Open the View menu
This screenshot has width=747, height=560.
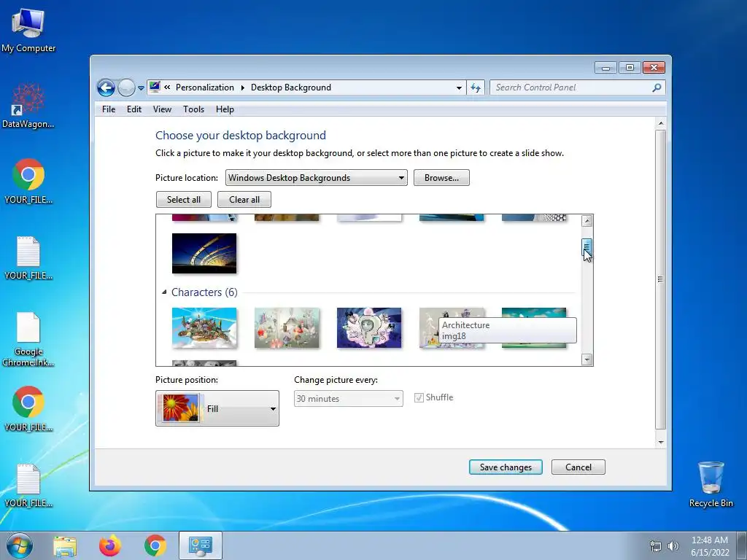click(162, 109)
